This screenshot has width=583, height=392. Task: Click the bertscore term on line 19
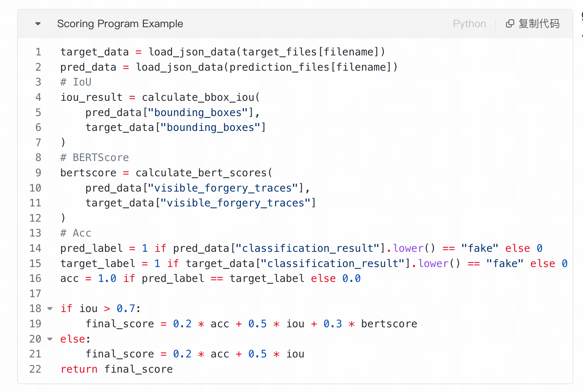pos(389,324)
